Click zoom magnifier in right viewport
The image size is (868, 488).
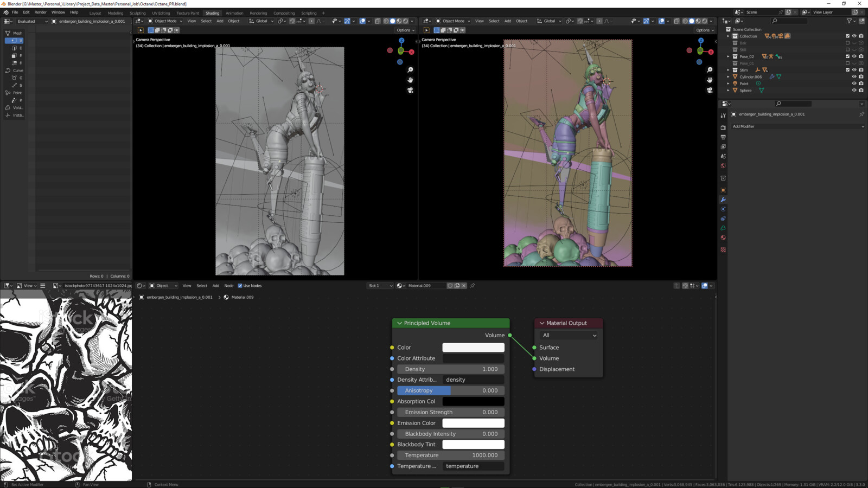click(x=710, y=70)
